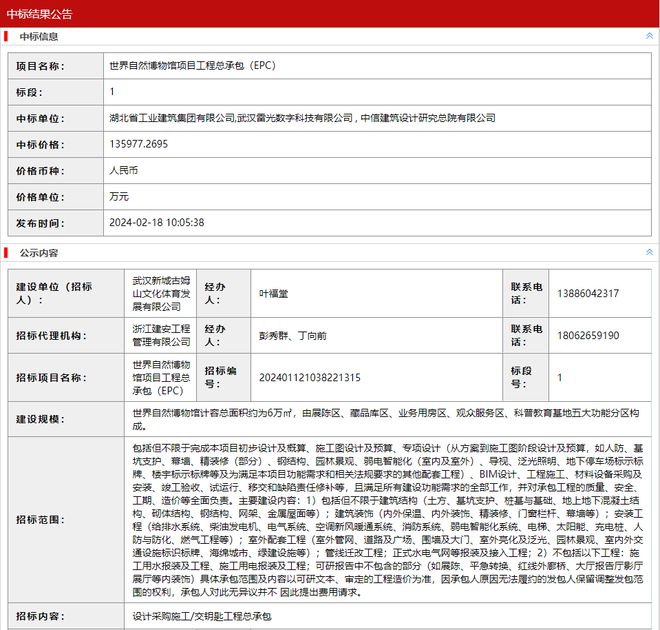Select the agency 浙江建安工程管理有限公司
The width and height of the screenshot is (660, 630).
(161, 335)
